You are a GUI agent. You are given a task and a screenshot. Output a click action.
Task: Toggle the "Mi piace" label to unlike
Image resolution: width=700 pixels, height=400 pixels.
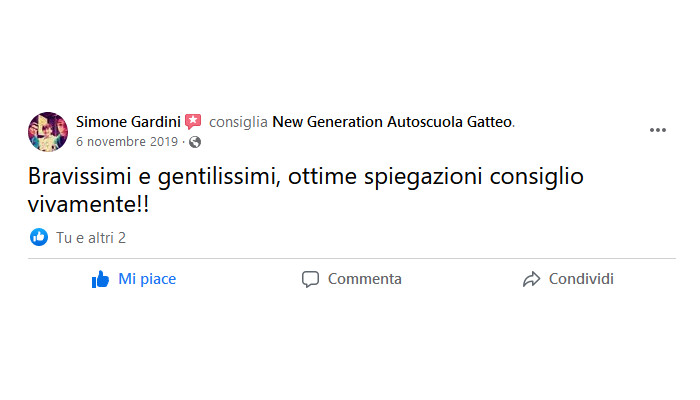click(147, 279)
